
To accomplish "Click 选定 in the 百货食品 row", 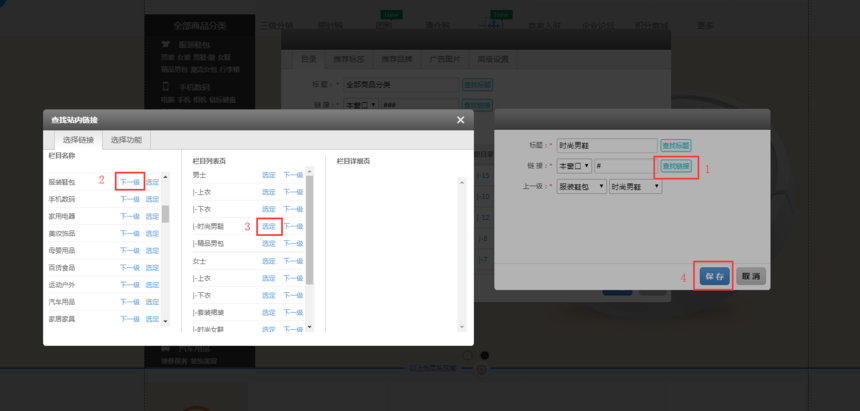I will pyautogui.click(x=152, y=268).
